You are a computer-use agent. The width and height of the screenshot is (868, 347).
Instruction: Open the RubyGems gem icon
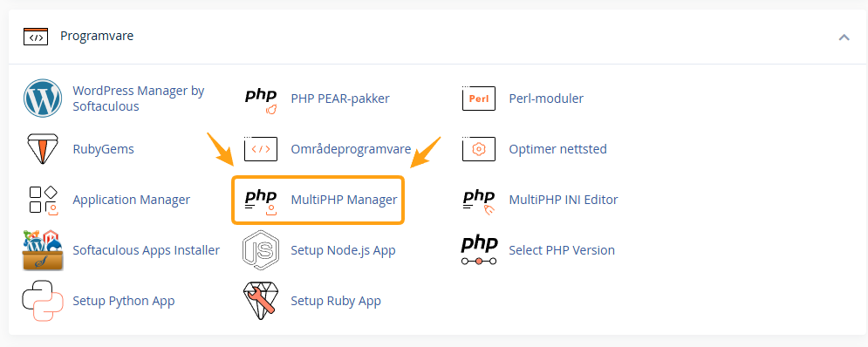[43, 149]
